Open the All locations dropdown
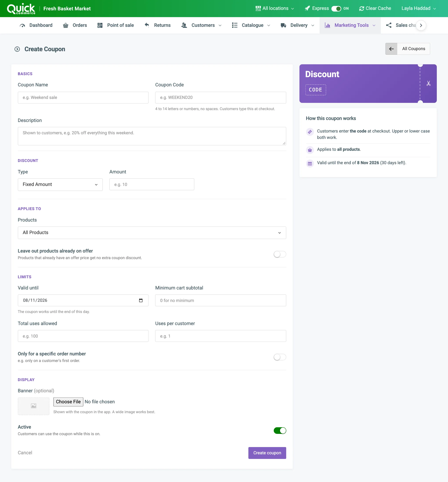Screen dimensions: 448x482 [275, 9]
